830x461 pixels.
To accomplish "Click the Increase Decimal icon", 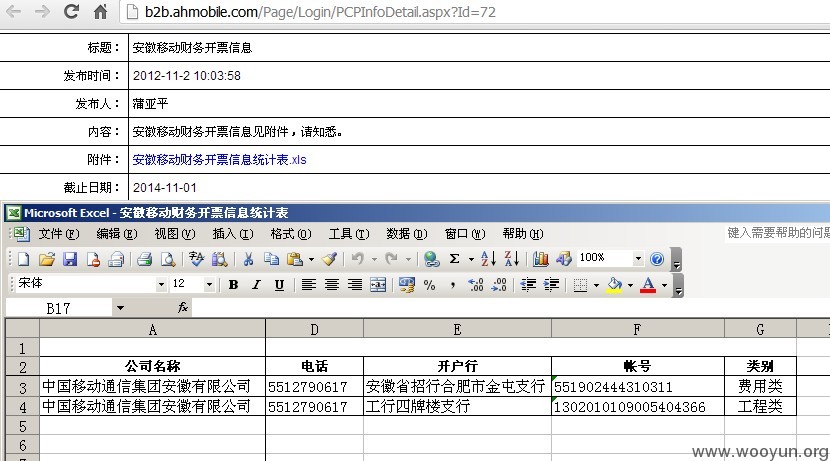I will click(476, 285).
